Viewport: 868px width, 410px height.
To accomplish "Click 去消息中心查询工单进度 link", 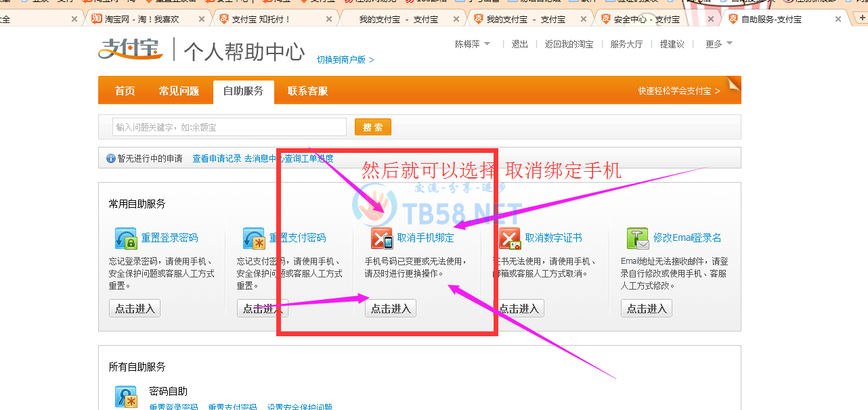I will tap(289, 159).
